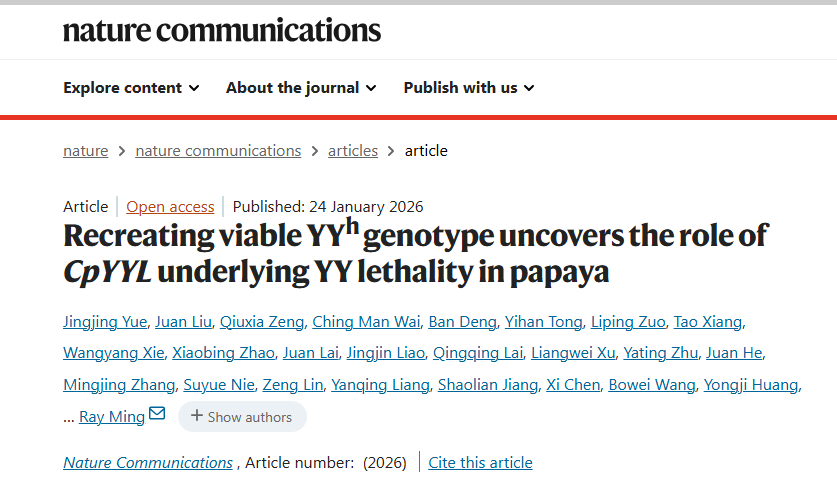Click the nature communications logo
Image resolution: width=837 pixels, height=485 pixels.
221,30
